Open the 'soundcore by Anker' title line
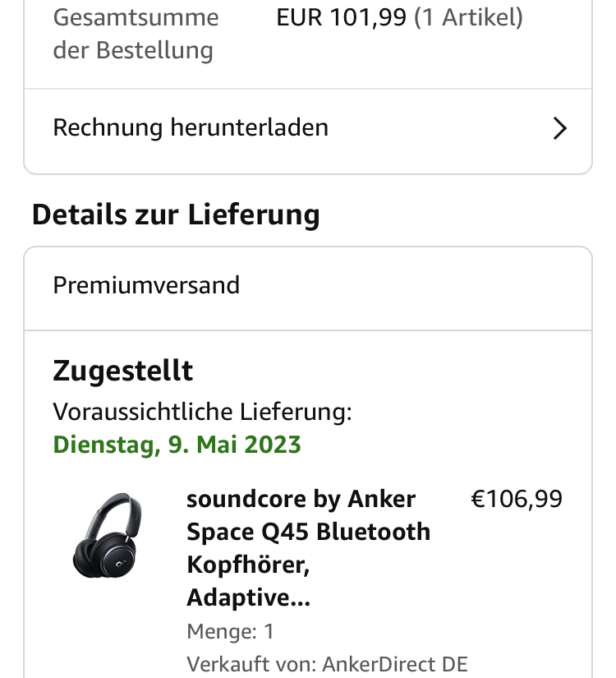 click(301, 499)
